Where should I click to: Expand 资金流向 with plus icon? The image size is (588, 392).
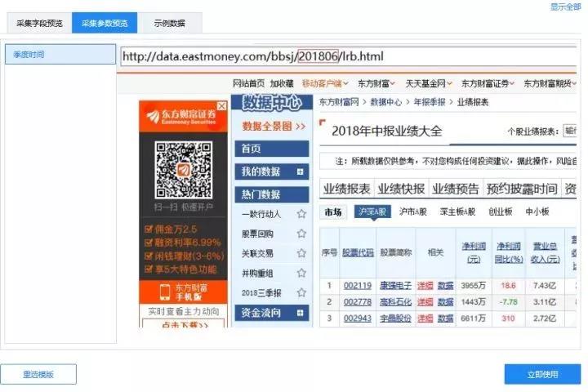point(300,313)
